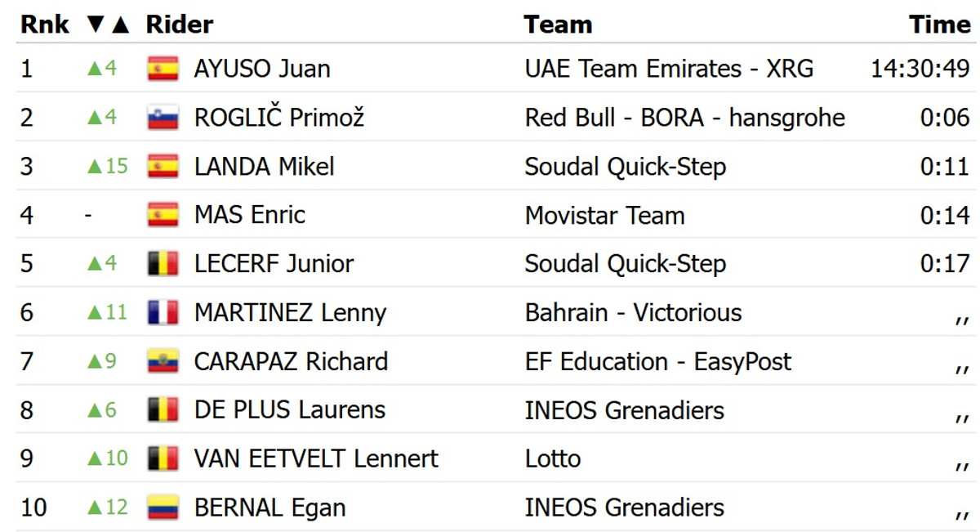The width and height of the screenshot is (980, 532).
Task: Click the Spanish flag next to MAS Enric
Action: pos(163,215)
